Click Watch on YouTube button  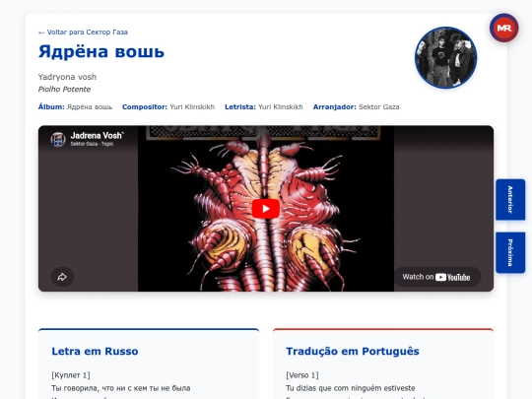click(437, 277)
